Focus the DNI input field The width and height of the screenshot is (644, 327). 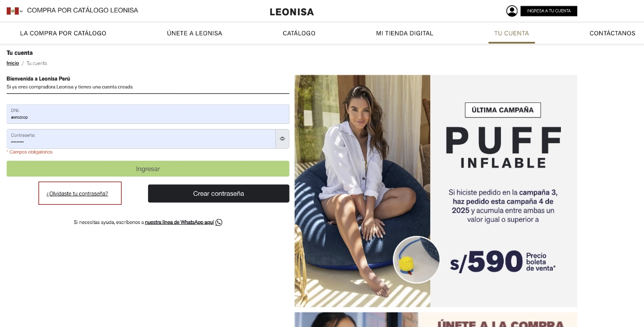[x=148, y=114]
